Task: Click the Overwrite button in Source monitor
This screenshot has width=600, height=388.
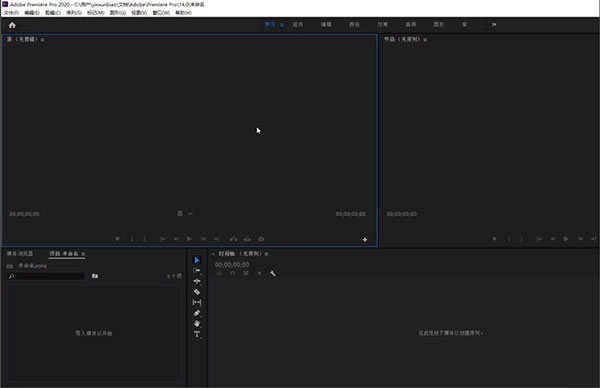Action: point(248,239)
